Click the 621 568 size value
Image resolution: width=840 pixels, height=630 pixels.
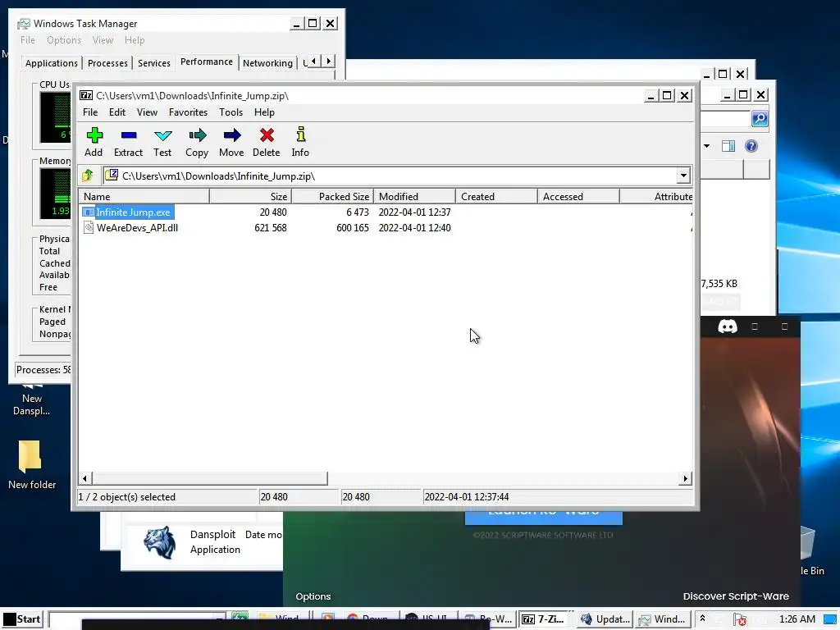(271, 228)
